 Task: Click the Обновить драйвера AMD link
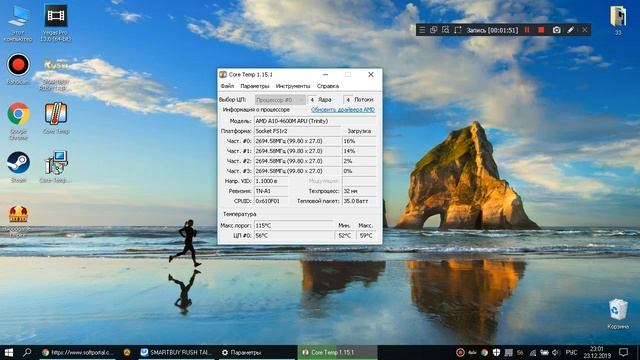click(343, 110)
